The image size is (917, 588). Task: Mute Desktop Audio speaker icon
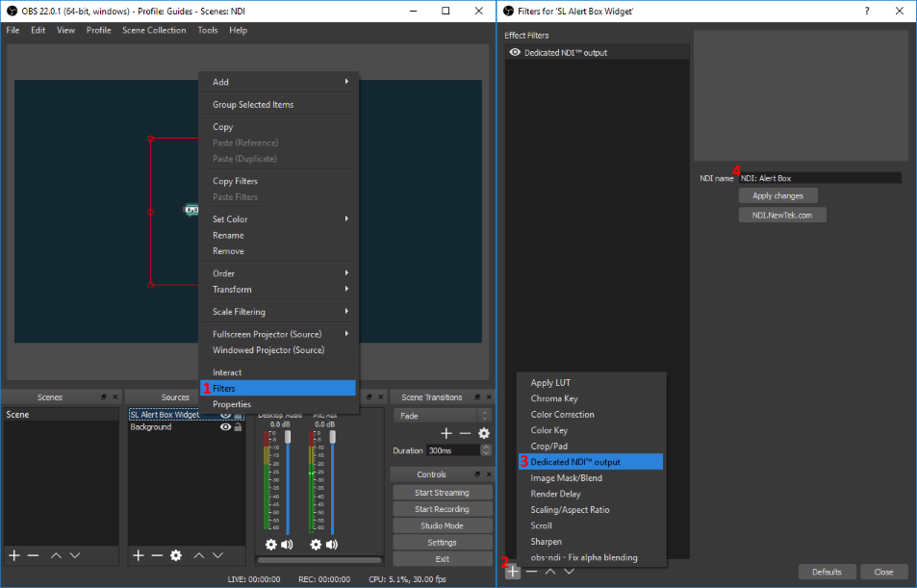tap(287, 545)
